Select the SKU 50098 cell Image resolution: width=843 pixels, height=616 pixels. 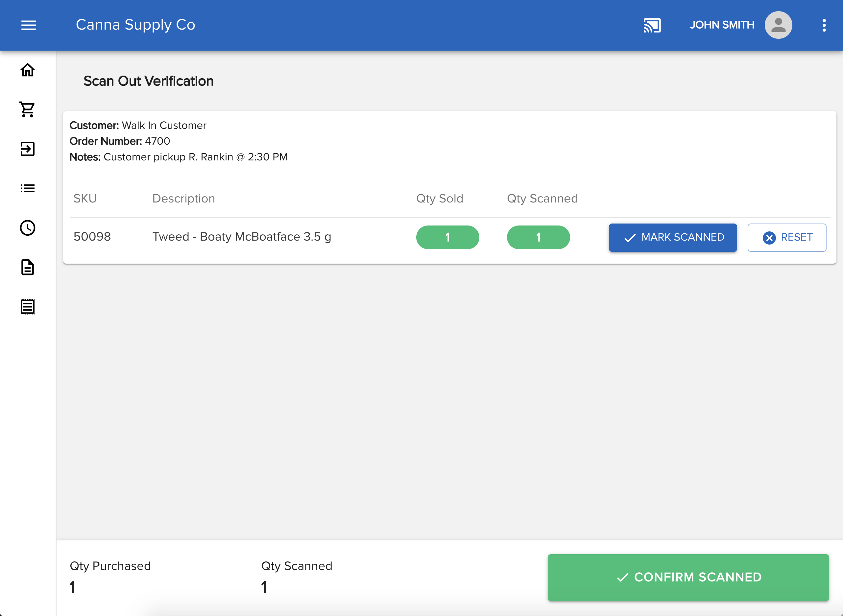coord(92,237)
